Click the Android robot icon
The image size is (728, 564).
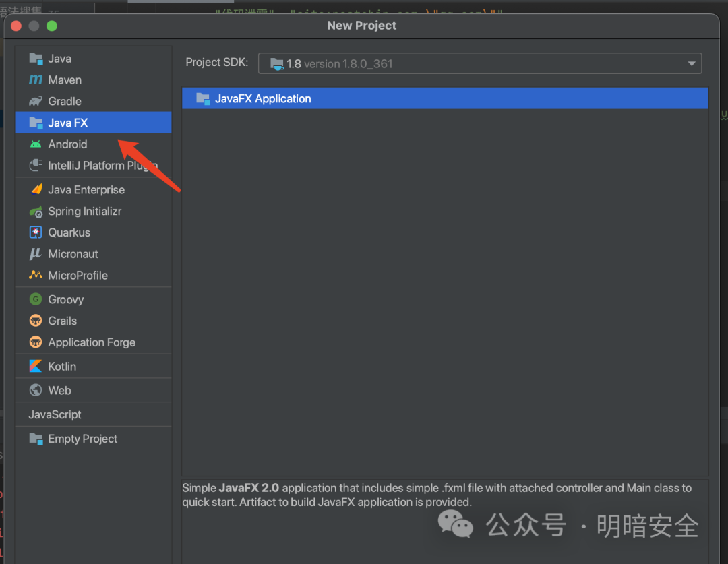(x=36, y=144)
